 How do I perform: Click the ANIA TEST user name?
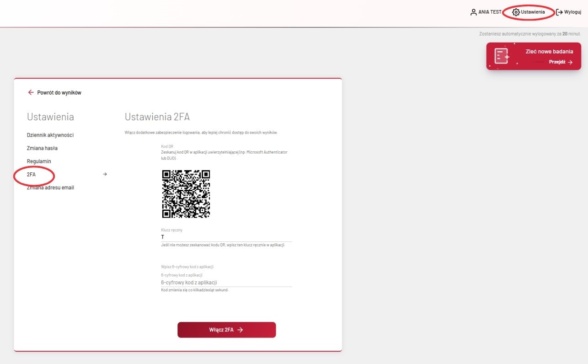[x=490, y=12]
